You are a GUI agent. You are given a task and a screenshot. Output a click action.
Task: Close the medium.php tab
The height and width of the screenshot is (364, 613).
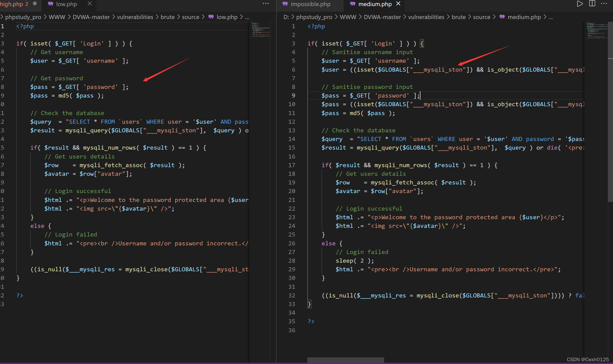[398, 4]
